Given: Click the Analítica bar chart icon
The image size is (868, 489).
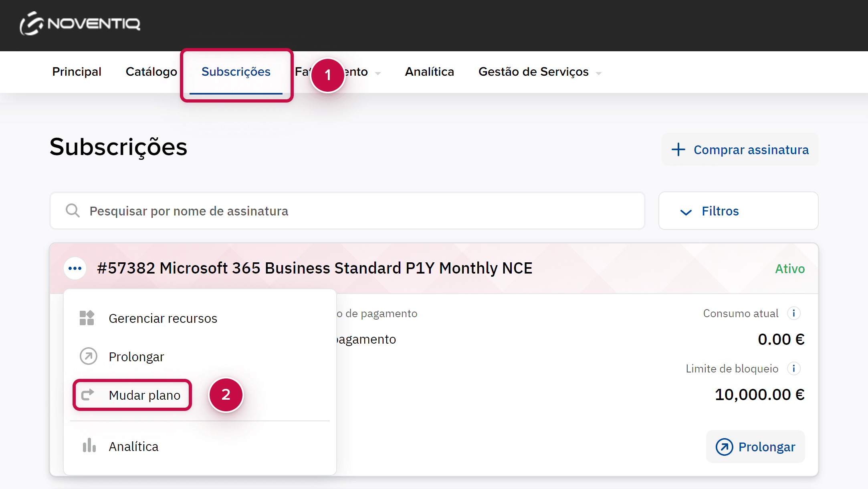Looking at the screenshot, I should [89, 446].
